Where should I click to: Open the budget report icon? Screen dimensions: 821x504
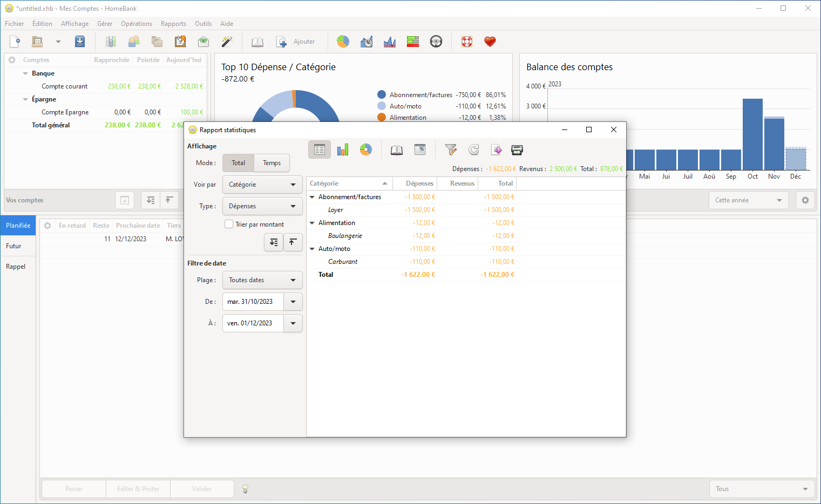tap(413, 42)
